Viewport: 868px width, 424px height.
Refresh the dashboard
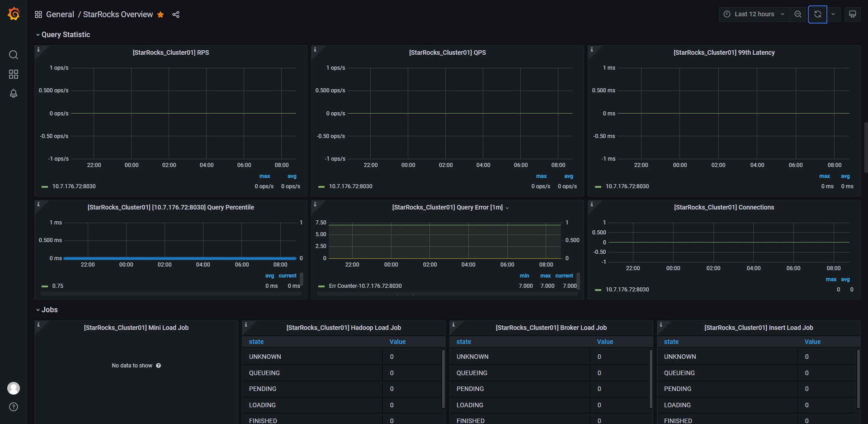(817, 14)
